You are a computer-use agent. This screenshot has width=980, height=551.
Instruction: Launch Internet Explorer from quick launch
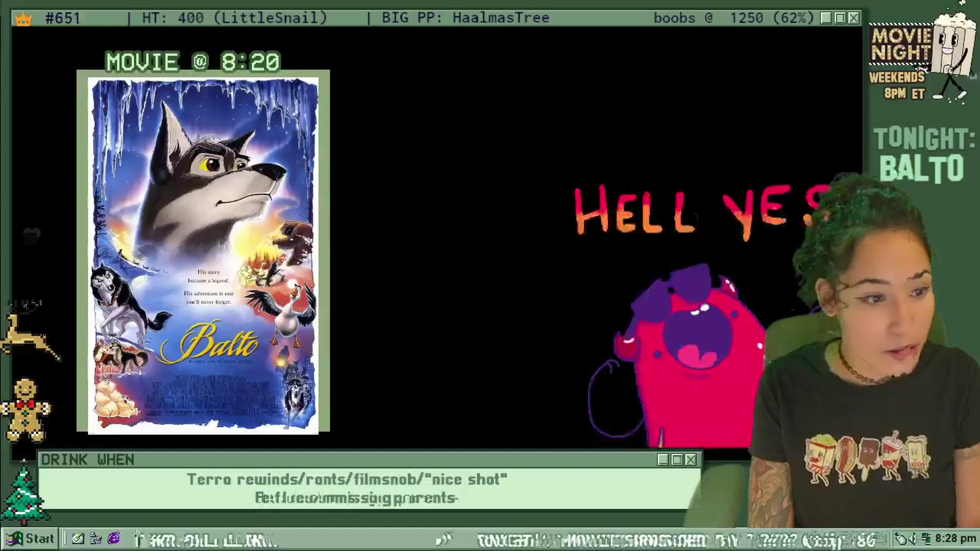114,538
